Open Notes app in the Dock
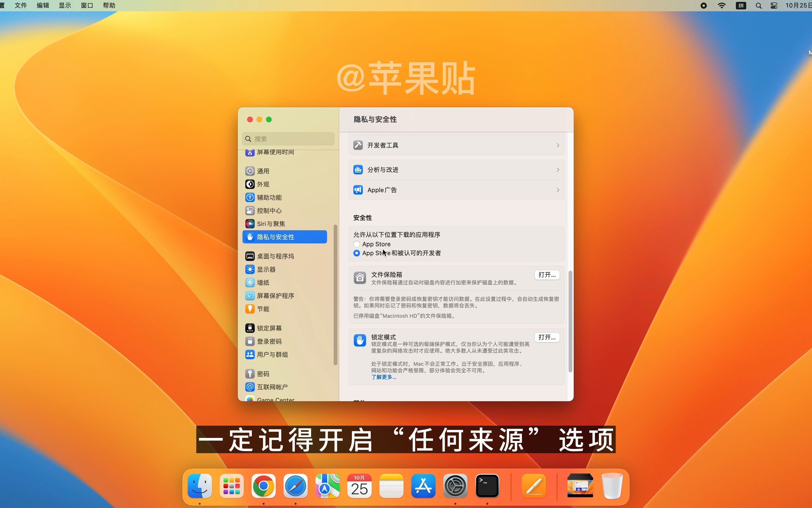 point(391,486)
